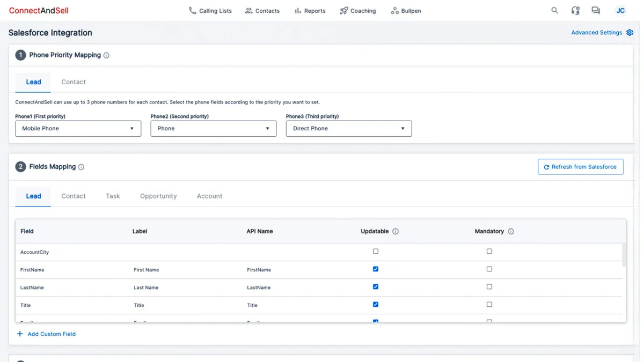Switch to the Opportunity tab in Fields Mapping
Image resolution: width=644 pixels, height=362 pixels.
(158, 196)
